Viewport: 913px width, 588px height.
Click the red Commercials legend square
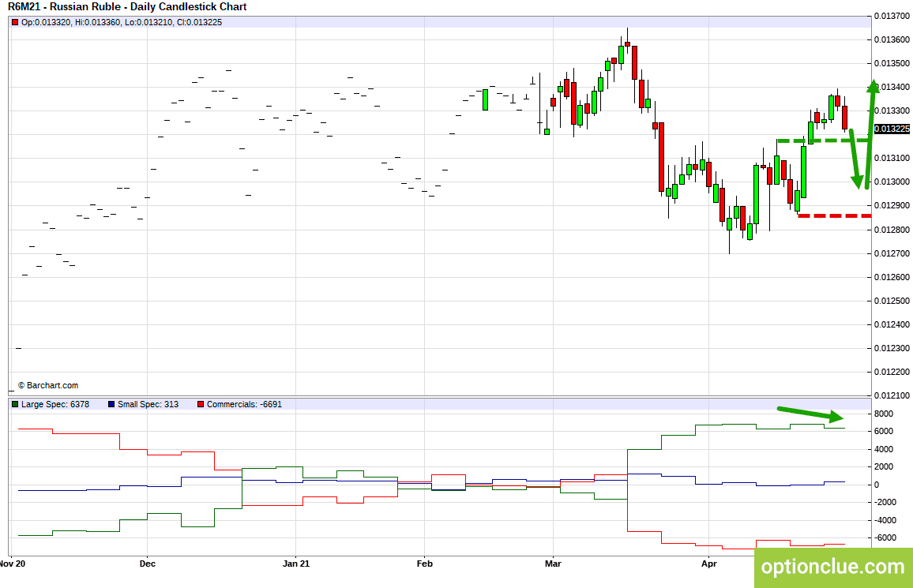point(201,404)
